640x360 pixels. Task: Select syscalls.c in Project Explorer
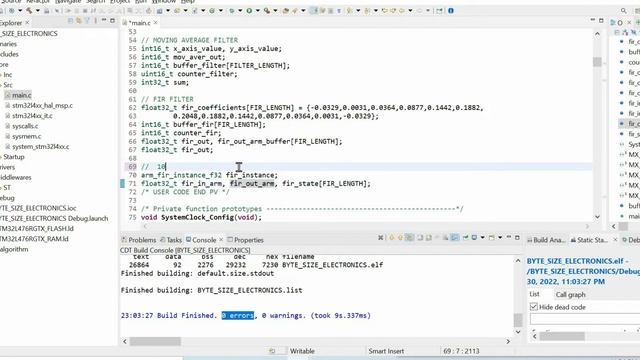tap(25, 126)
